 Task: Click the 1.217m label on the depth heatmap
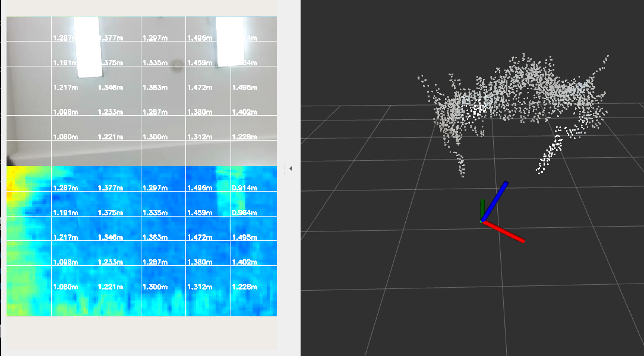click(x=65, y=238)
